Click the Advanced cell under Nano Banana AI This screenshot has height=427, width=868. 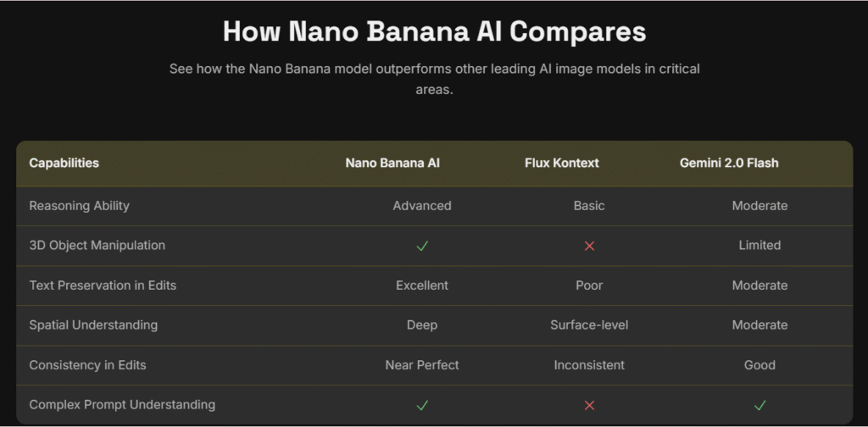coord(422,206)
